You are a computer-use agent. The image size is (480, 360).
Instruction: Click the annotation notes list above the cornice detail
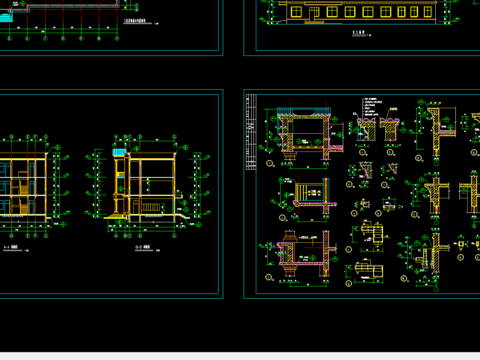pos(371,107)
